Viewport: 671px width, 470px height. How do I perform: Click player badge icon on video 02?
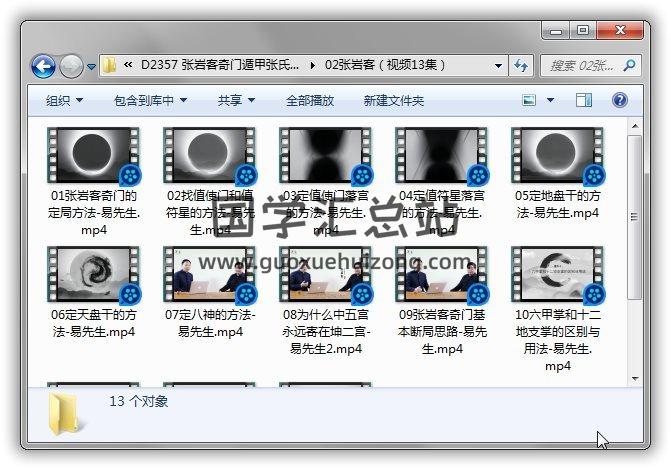[246, 175]
